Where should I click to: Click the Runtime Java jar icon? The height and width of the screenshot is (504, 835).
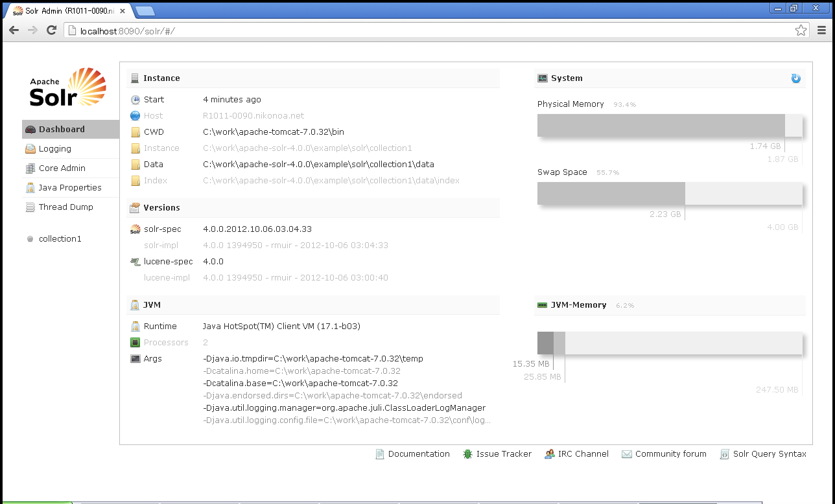point(135,326)
